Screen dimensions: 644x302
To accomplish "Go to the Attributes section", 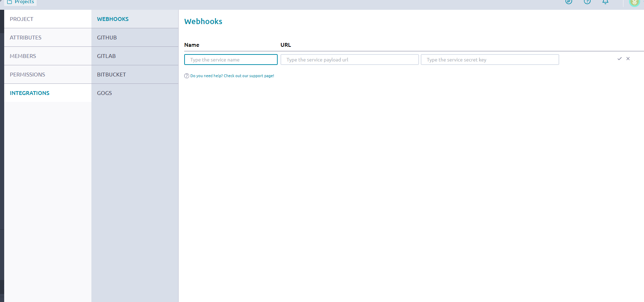I will pos(25,37).
